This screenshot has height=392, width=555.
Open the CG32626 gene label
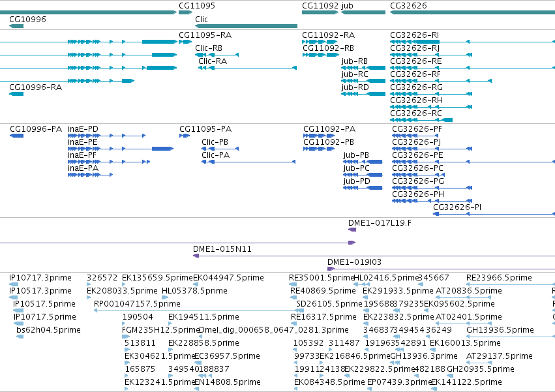pyautogui.click(x=408, y=6)
